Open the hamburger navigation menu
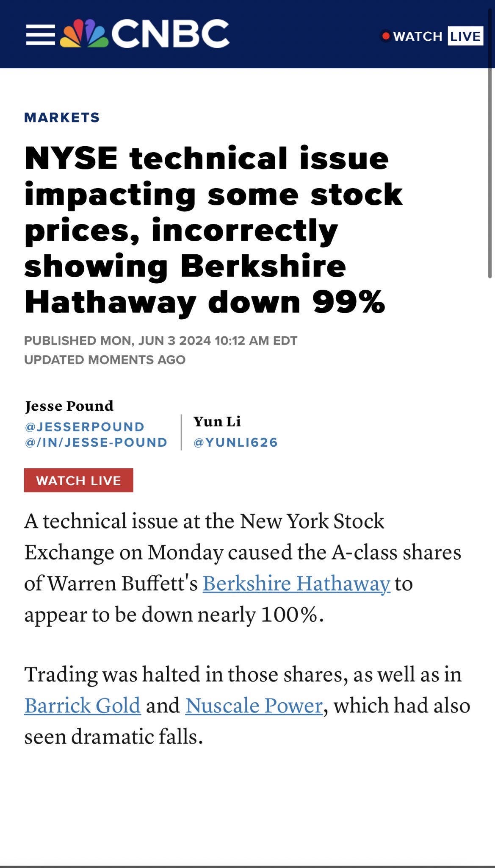The image size is (495, 868). (x=41, y=35)
